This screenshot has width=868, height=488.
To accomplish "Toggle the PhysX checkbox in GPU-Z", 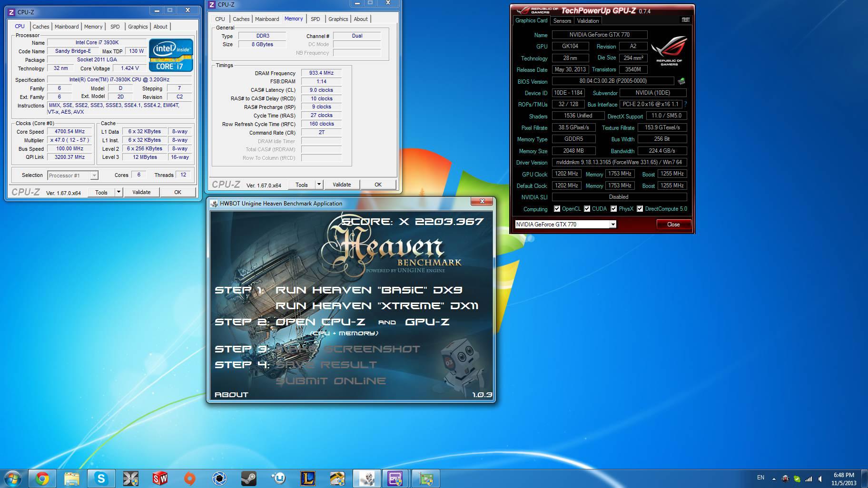I will coord(613,209).
